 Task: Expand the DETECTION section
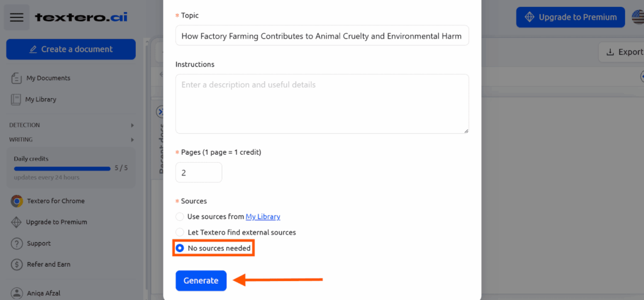(x=72, y=125)
